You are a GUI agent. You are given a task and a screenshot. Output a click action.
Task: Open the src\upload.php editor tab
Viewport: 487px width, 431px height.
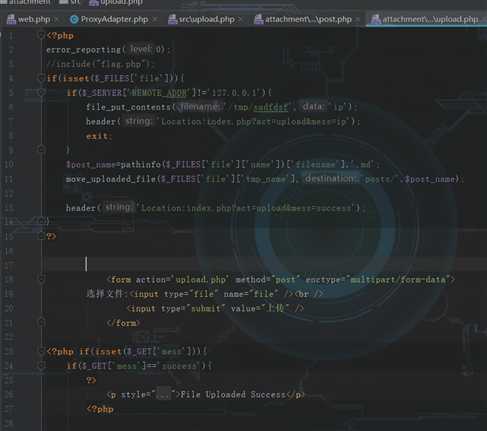click(206, 19)
